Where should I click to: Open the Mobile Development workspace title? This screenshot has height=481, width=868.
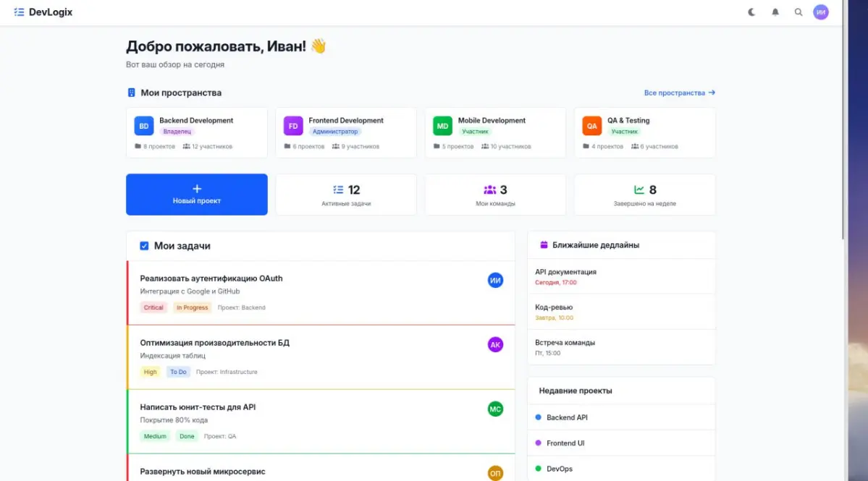tap(492, 120)
